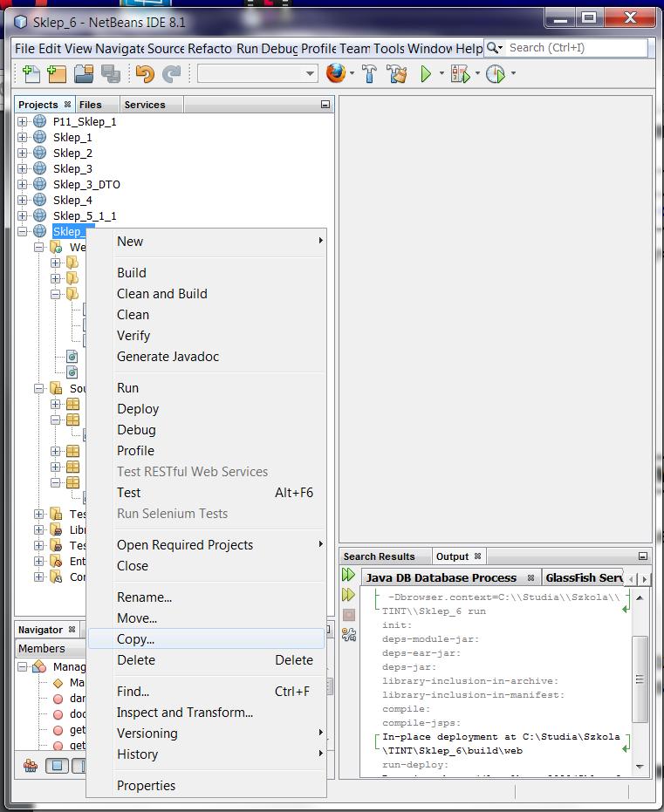Screen dimensions: 664x812
Task: Click the Profile Project clock icon
Action: 495,73
